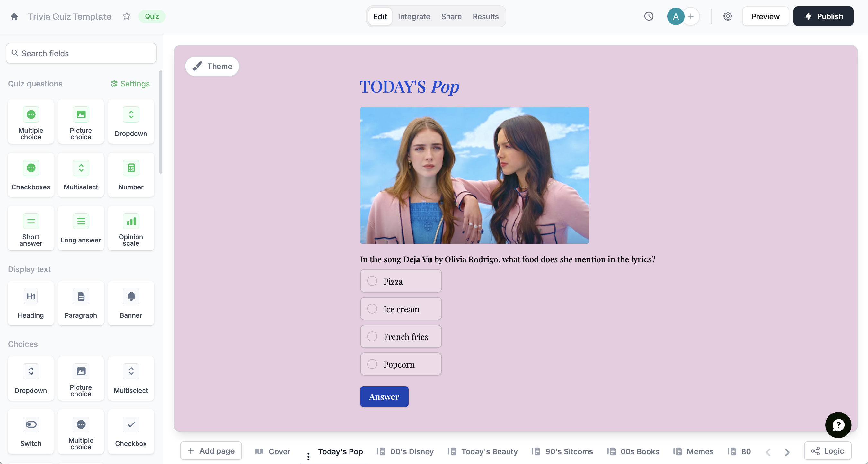Insert a Heading block
Image resolution: width=868 pixels, height=464 pixels.
(31, 304)
